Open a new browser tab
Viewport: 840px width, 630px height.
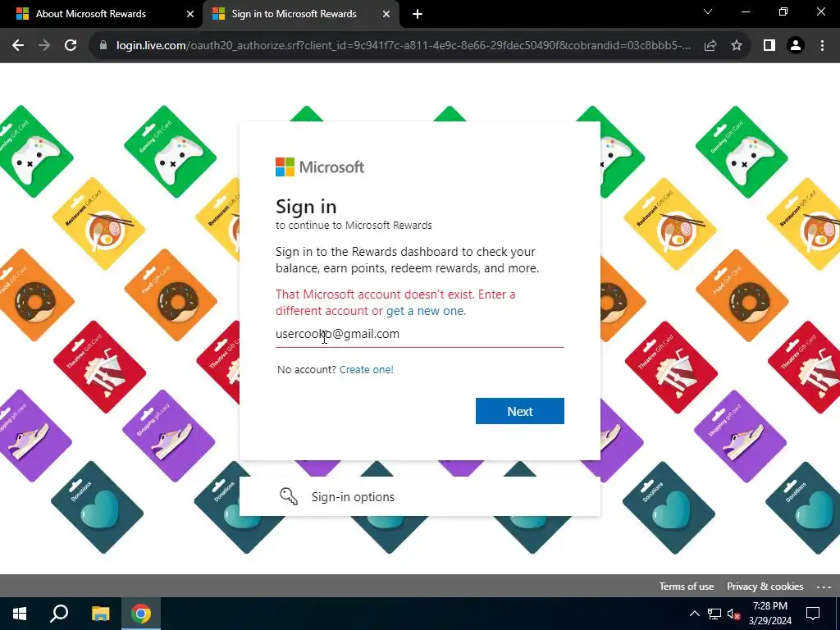[418, 15]
